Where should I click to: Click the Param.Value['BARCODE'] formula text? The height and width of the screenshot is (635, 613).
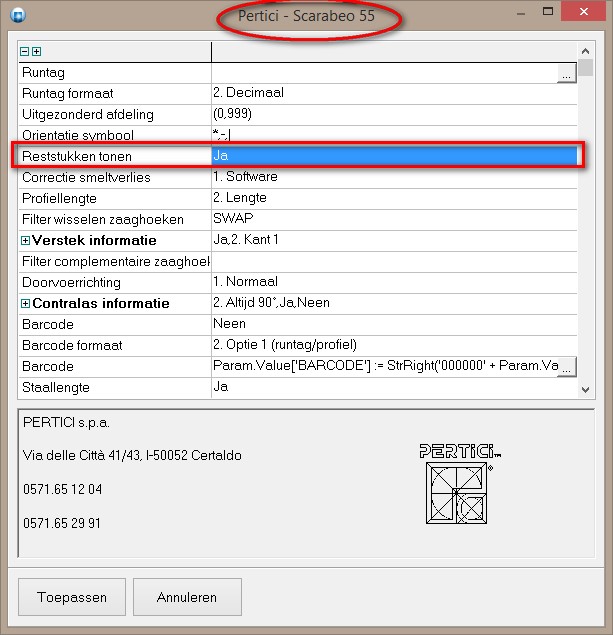point(385,366)
